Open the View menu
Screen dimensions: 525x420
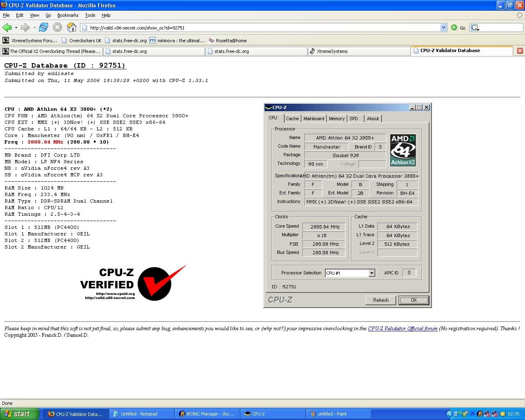pos(34,15)
